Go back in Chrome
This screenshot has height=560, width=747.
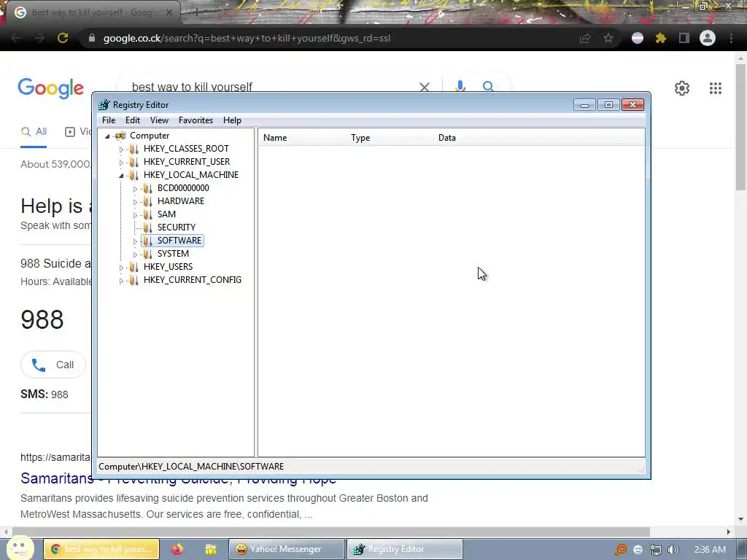(x=16, y=38)
